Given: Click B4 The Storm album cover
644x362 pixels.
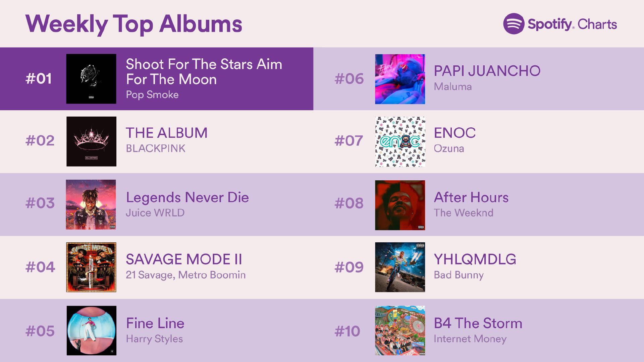Looking at the screenshot, I should (400, 330).
